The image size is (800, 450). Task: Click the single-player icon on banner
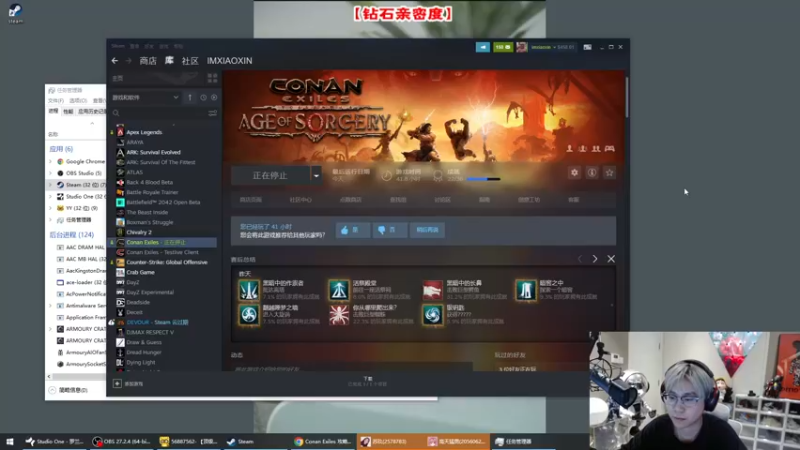569,148
